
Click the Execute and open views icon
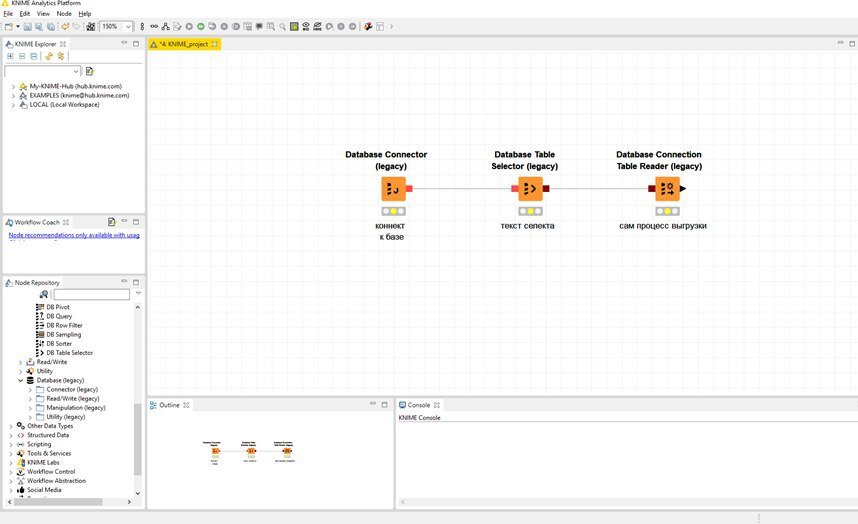tap(212, 26)
